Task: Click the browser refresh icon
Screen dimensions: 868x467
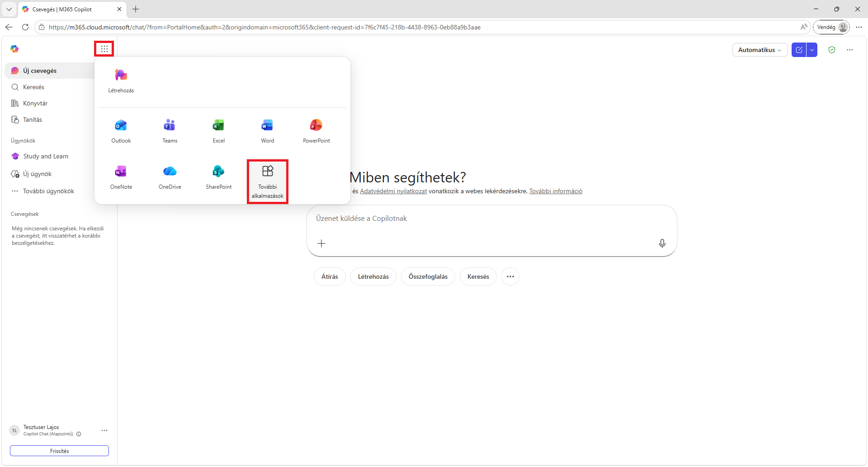Action: (25, 27)
